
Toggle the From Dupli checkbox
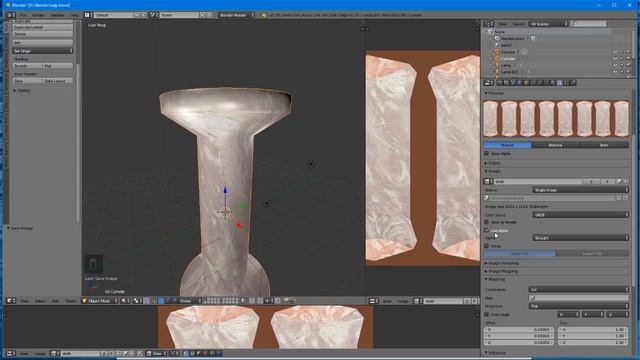[487, 315]
